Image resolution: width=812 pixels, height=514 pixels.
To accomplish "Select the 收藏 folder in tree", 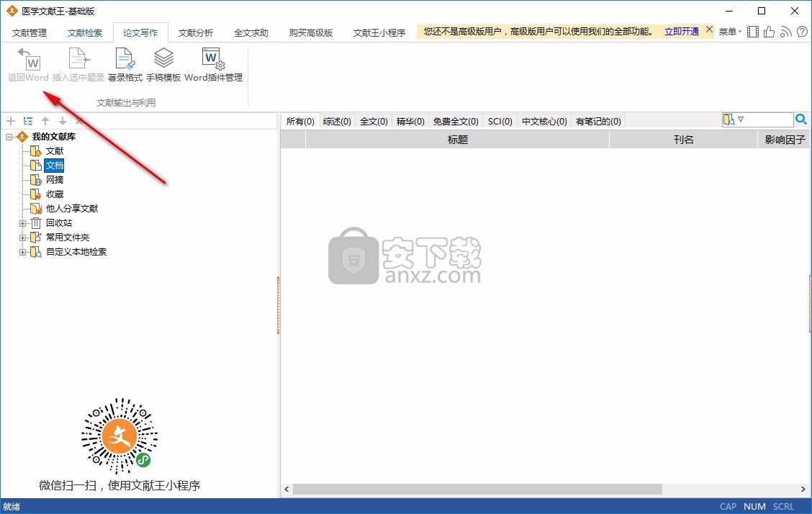I will [x=55, y=194].
